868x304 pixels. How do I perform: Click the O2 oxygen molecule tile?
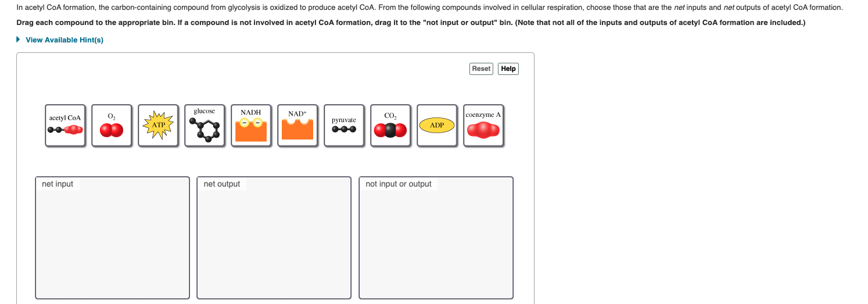click(112, 125)
